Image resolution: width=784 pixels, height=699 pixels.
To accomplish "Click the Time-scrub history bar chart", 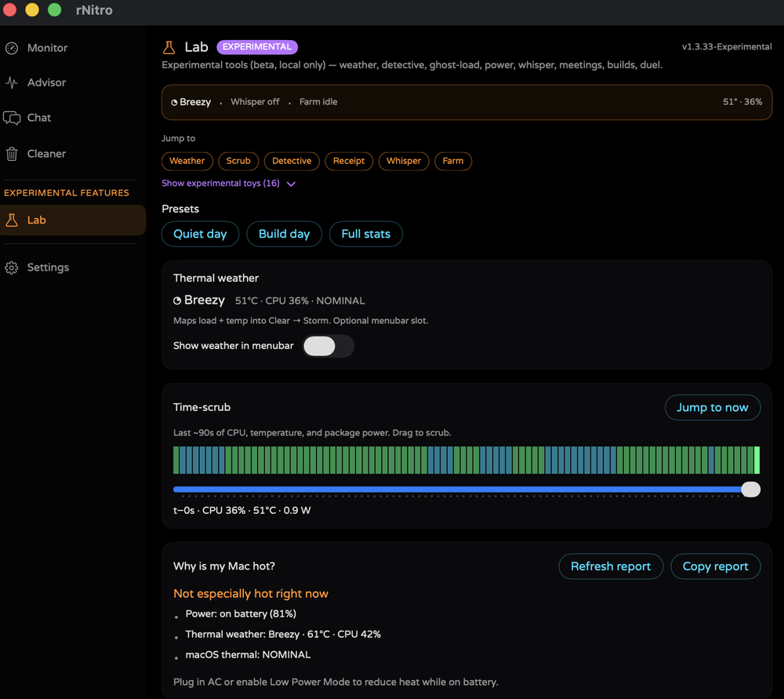I will click(x=466, y=460).
